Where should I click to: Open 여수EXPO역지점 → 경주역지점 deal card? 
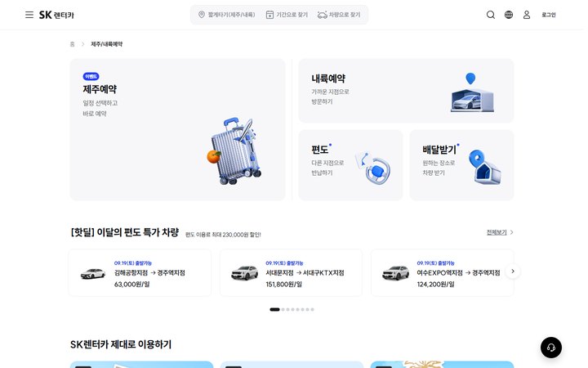[x=442, y=272]
